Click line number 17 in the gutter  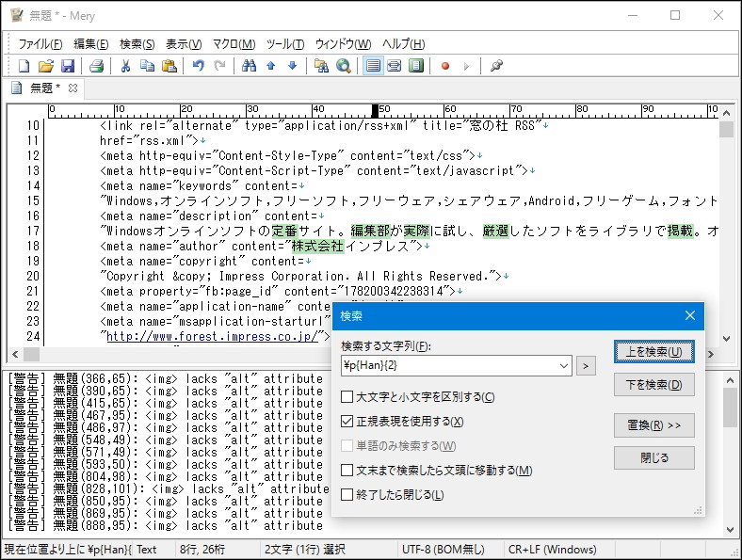[x=33, y=231]
